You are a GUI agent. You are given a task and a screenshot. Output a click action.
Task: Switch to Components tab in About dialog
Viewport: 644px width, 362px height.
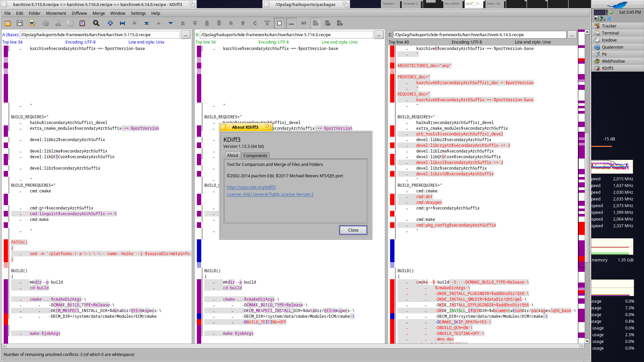tap(255, 156)
